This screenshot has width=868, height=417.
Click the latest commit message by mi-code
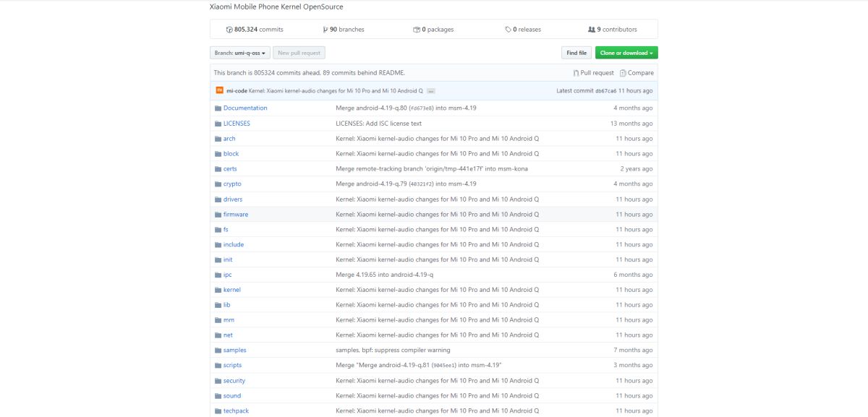click(336, 91)
